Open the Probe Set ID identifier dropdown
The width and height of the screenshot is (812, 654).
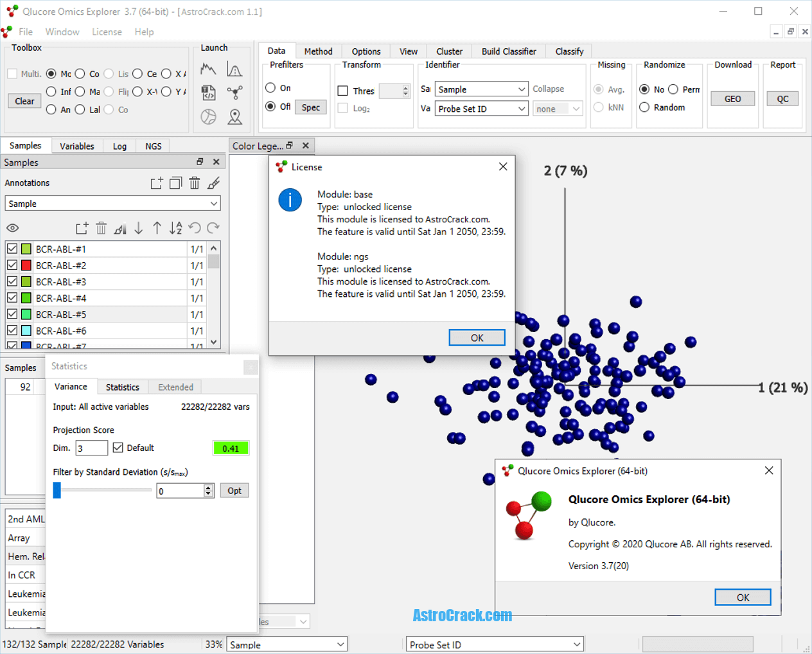481,109
